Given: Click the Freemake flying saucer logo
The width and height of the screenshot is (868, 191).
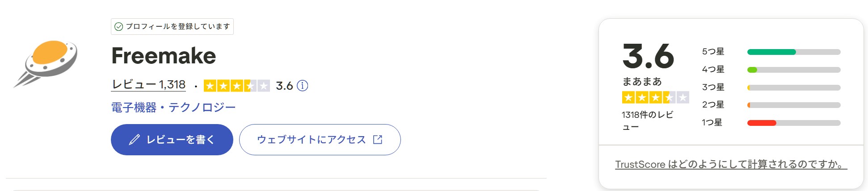Looking at the screenshot, I should coord(46,62).
